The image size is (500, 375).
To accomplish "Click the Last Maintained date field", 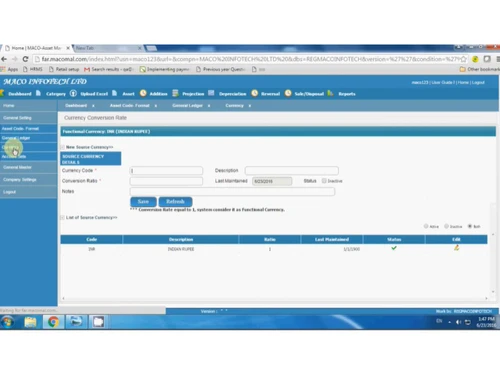I will click(x=272, y=181).
